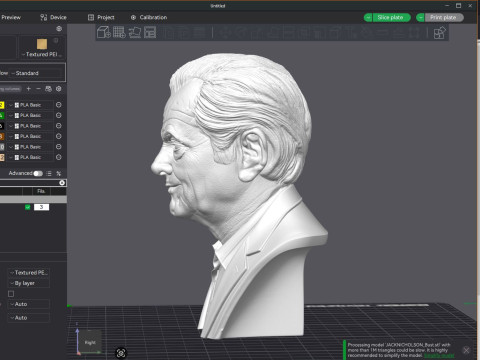Click the Right face of view cube
This screenshot has width=480, height=360.
point(90,342)
